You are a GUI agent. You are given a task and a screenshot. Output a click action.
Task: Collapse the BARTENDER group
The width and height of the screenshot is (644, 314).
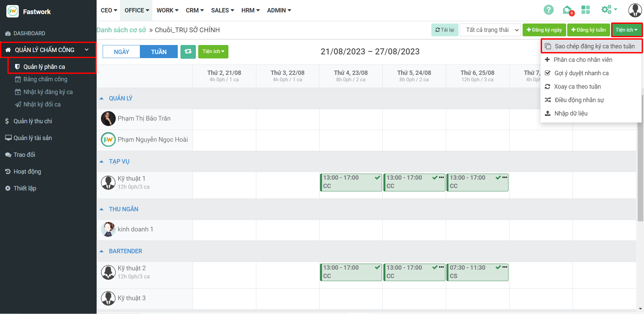[102, 251]
